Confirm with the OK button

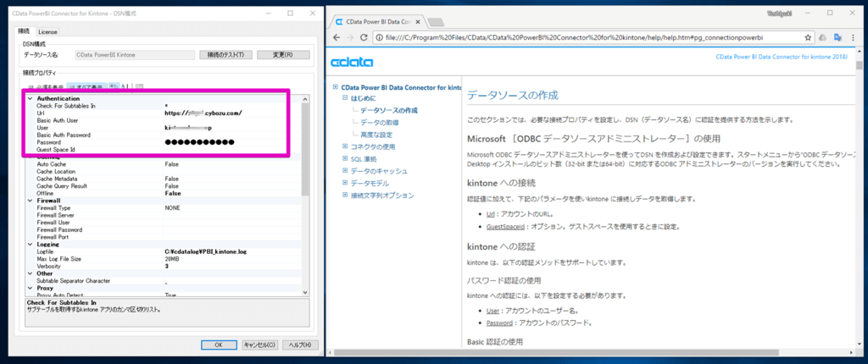[x=218, y=345]
